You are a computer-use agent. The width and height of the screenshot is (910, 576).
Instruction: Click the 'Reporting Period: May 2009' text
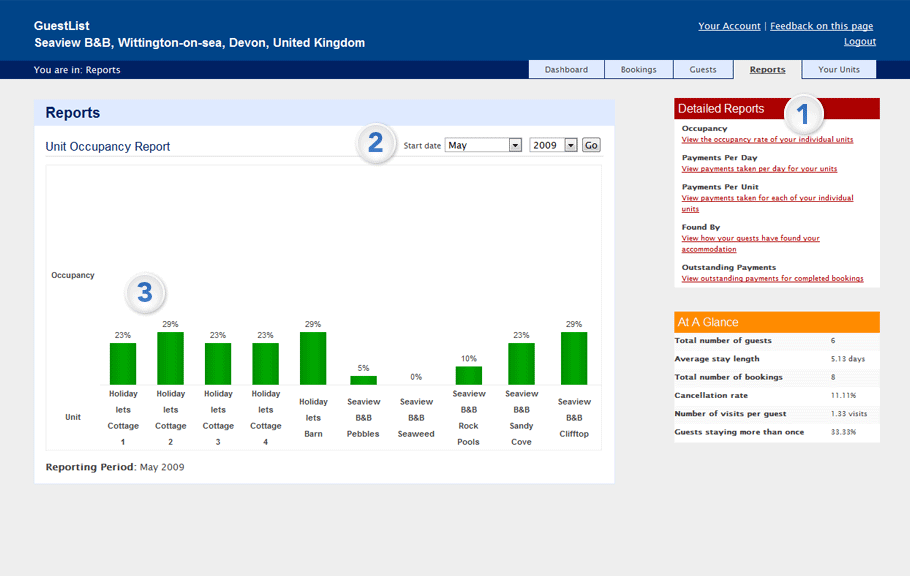pyautogui.click(x=115, y=467)
